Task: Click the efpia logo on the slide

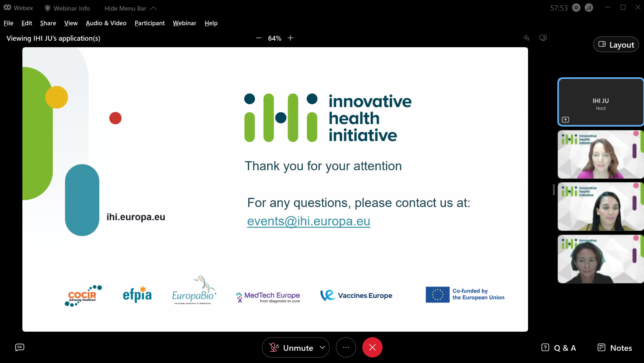Action: [137, 294]
